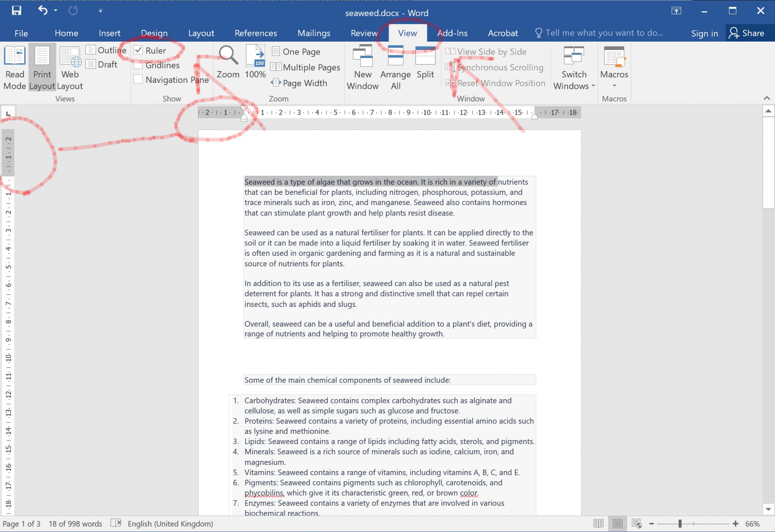Image resolution: width=775 pixels, height=532 pixels.
Task: Switch to the References tab
Action: click(x=256, y=33)
